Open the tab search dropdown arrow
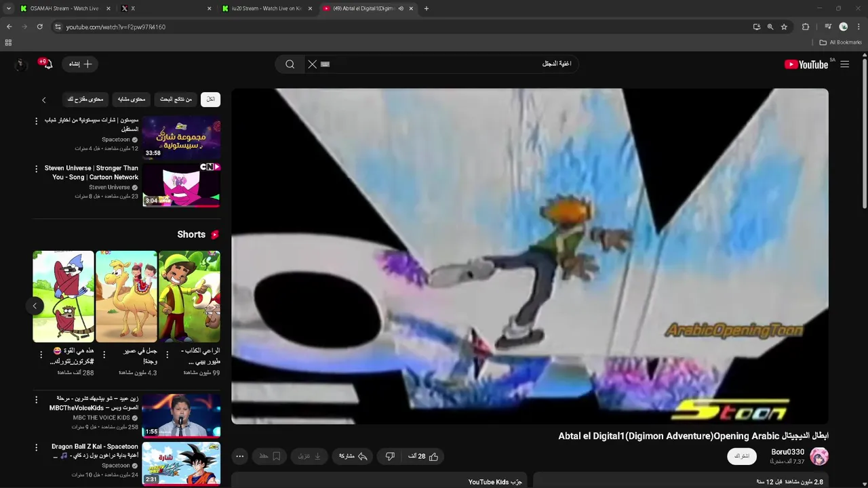This screenshot has height=488, width=868. [8, 9]
